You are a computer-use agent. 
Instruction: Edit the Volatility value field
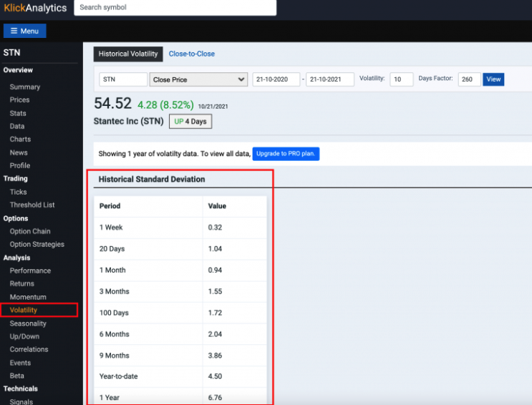click(402, 79)
